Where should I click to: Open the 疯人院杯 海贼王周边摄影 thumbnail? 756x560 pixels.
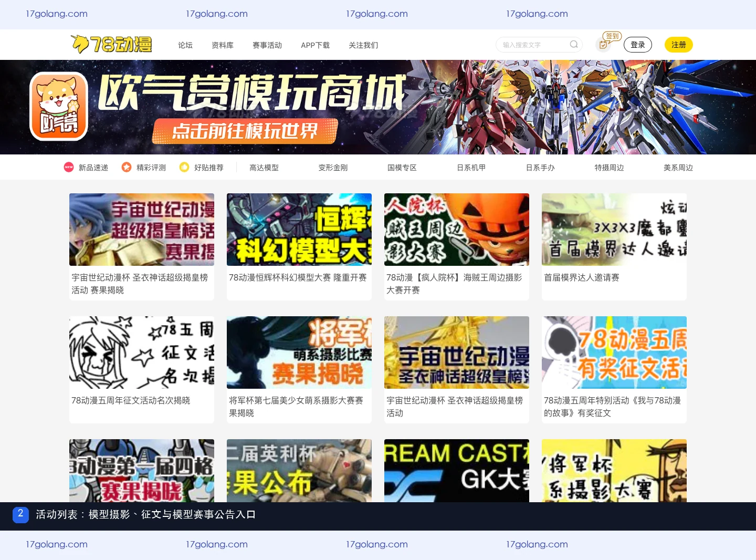(457, 230)
